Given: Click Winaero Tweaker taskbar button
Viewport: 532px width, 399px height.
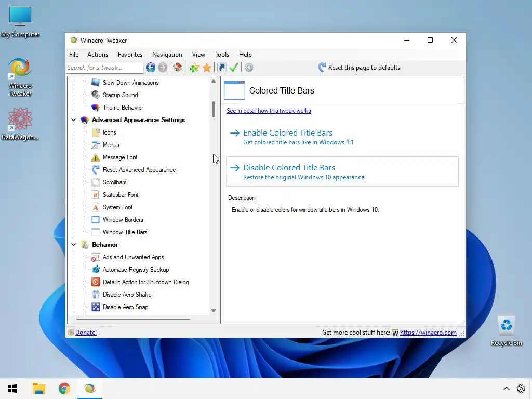Looking at the screenshot, I should tap(89, 389).
